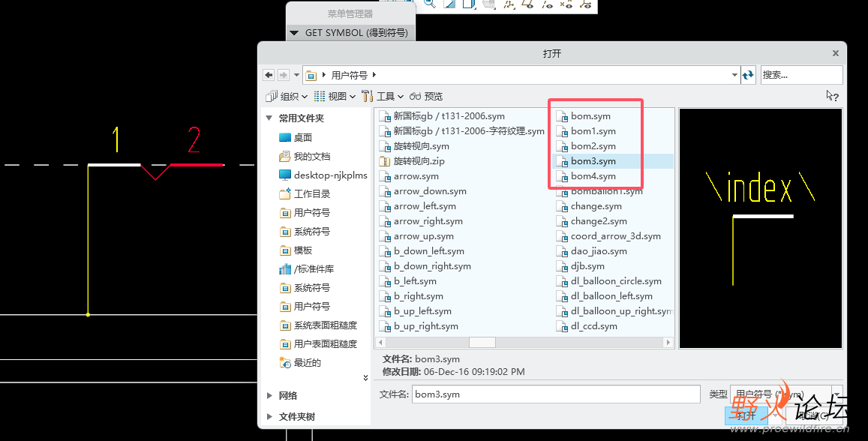
Task: Toggle coordinate system display eye icon
Action: click(586, 4)
